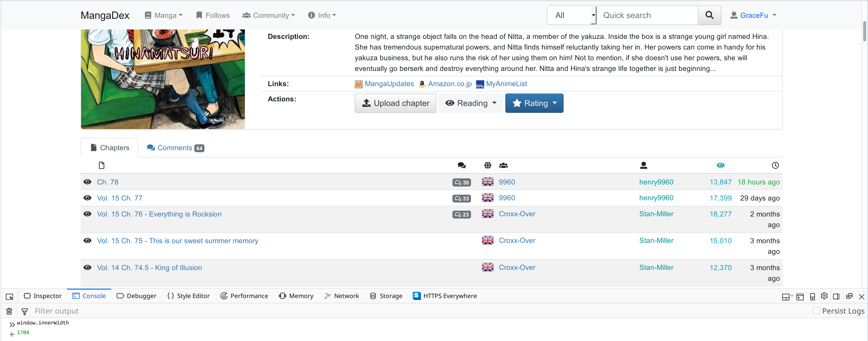Click the Quick search input field
The width and height of the screenshot is (868, 341).
647,15
